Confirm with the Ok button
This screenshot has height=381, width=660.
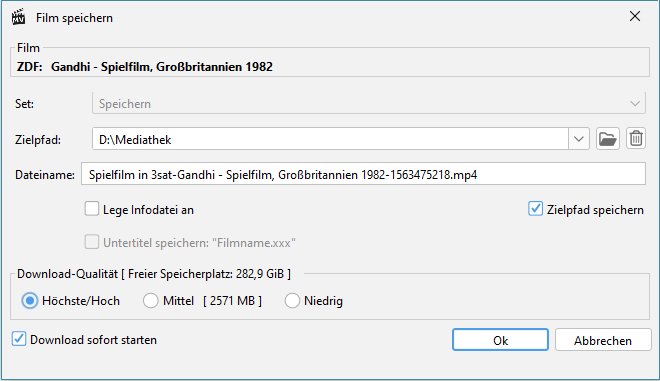(500, 340)
